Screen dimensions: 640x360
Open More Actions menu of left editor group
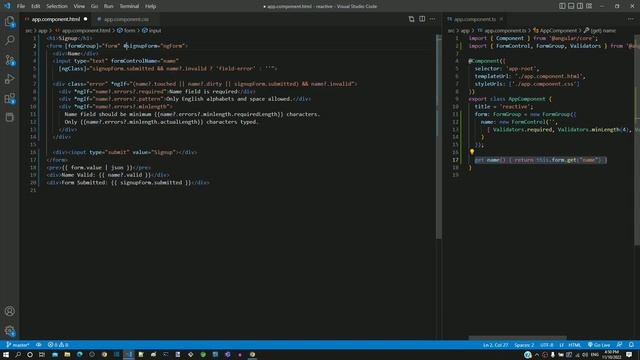433,19
